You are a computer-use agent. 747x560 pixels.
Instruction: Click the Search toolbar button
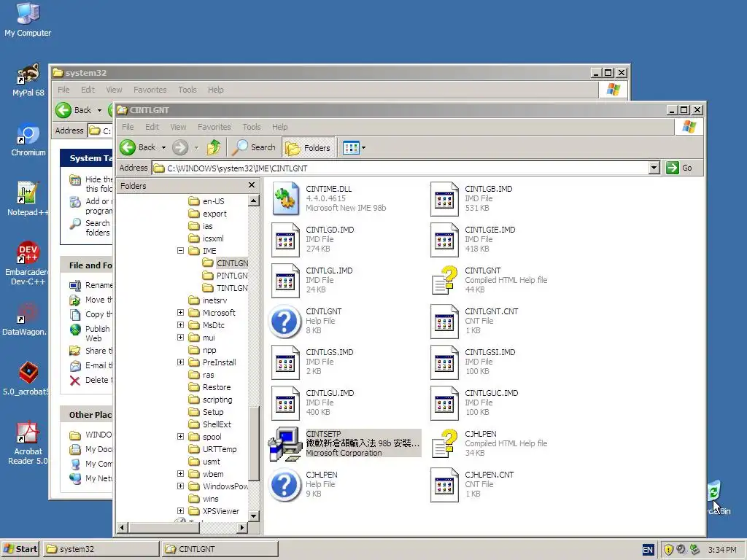(x=254, y=147)
